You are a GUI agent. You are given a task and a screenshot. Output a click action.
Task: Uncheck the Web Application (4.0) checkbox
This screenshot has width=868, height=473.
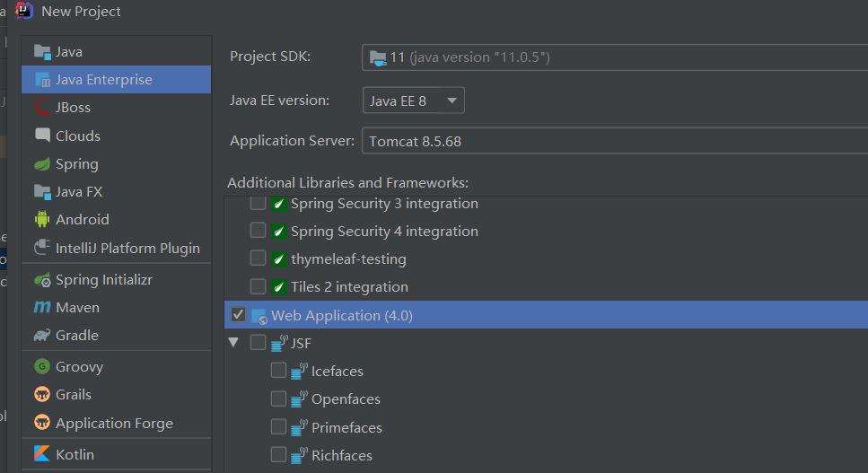(x=238, y=314)
